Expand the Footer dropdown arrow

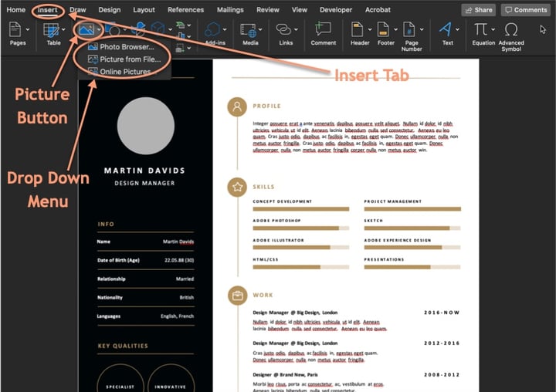tap(395, 29)
